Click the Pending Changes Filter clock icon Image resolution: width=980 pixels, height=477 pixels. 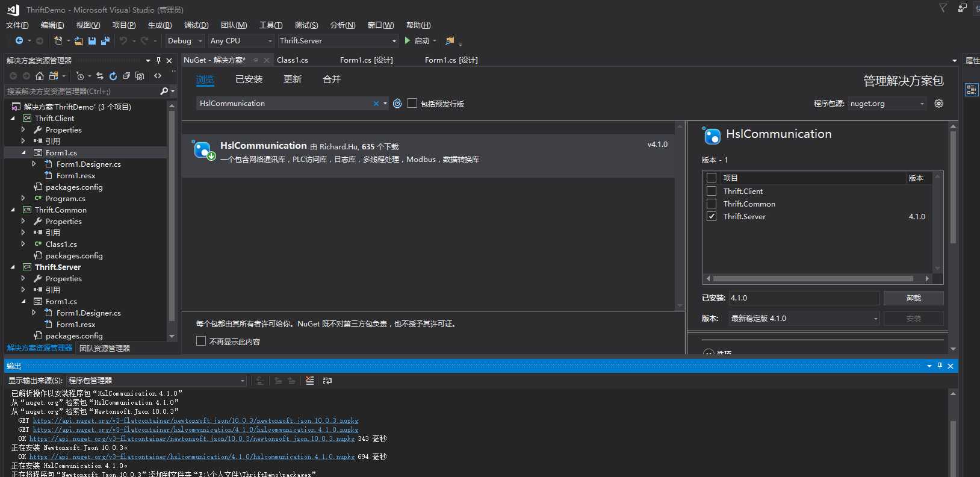pyautogui.click(x=79, y=76)
